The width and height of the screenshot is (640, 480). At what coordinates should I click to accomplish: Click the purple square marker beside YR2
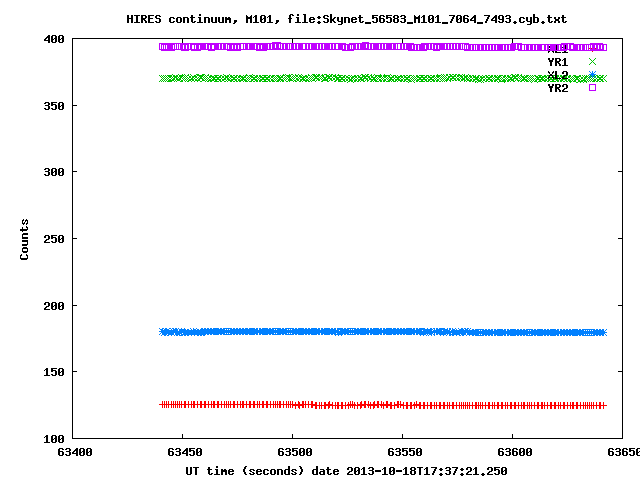tap(592, 88)
